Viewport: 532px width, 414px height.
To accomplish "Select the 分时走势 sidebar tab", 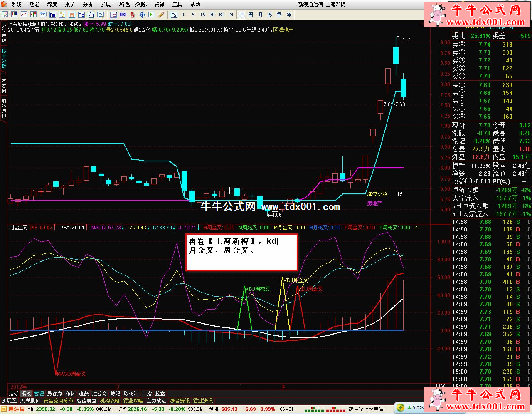I will click(4, 34).
